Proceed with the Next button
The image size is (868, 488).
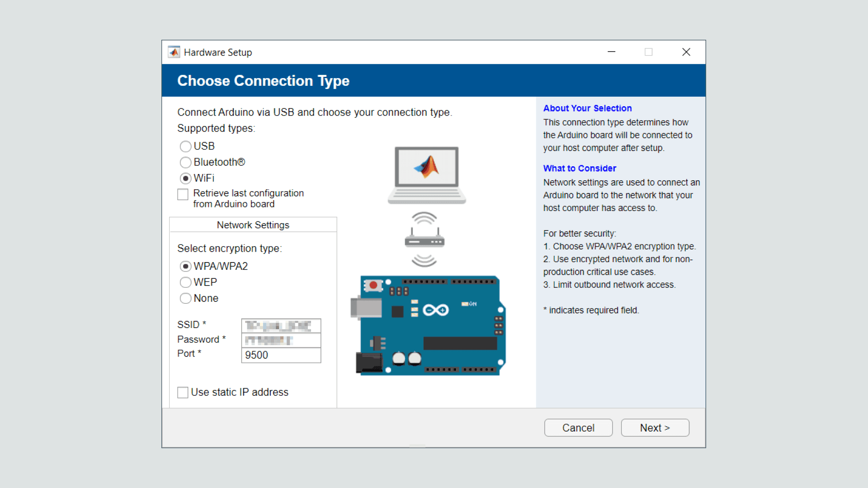pyautogui.click(x=655, y=427)
